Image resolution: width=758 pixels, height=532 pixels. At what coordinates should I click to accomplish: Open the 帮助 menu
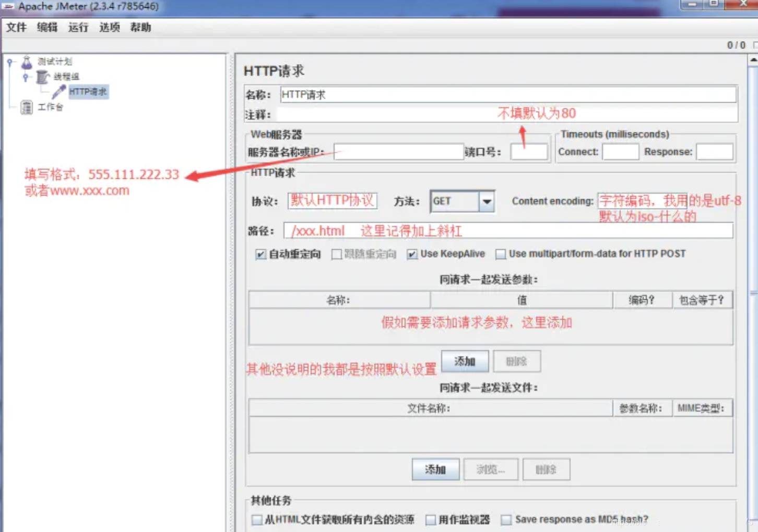(140, 27)
